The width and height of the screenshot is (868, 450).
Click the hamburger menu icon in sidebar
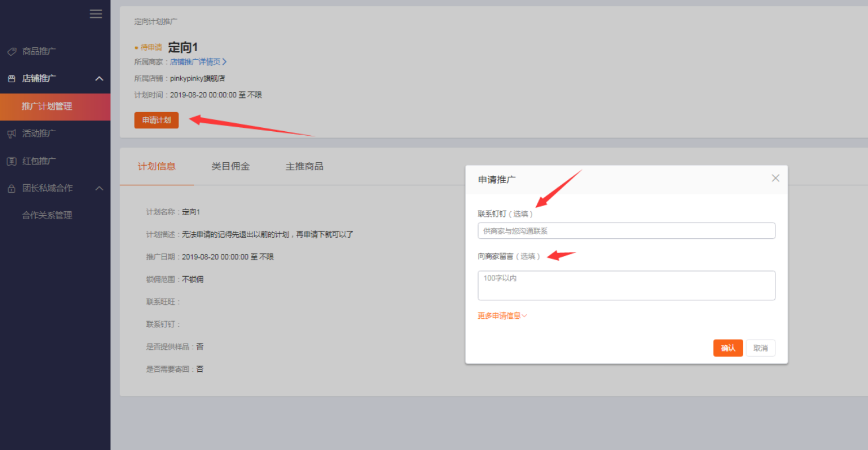[96, 14]
